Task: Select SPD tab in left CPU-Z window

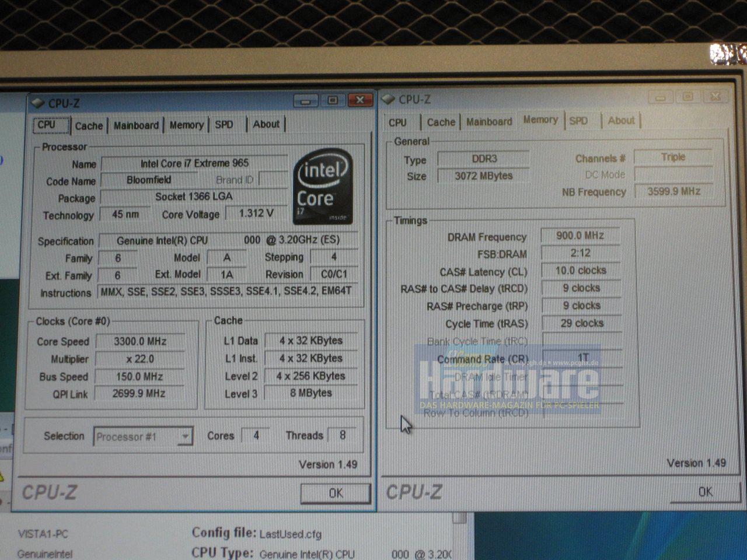Action: (x=224, y=124)
